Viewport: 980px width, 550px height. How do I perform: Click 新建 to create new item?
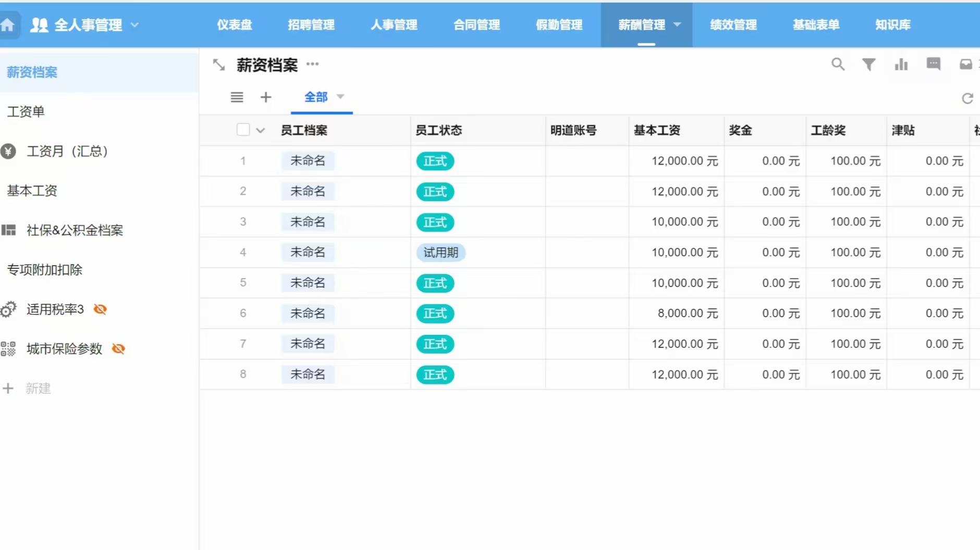pos(38,389)
